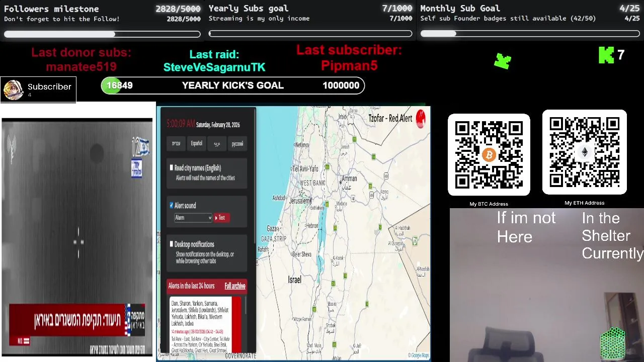Click the Israeli news video feed

(x=77, y=237)
